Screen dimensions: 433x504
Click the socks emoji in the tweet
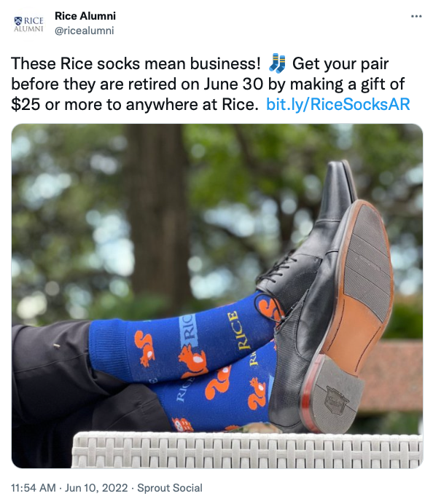pyautogui.click(x=277, y=63)
